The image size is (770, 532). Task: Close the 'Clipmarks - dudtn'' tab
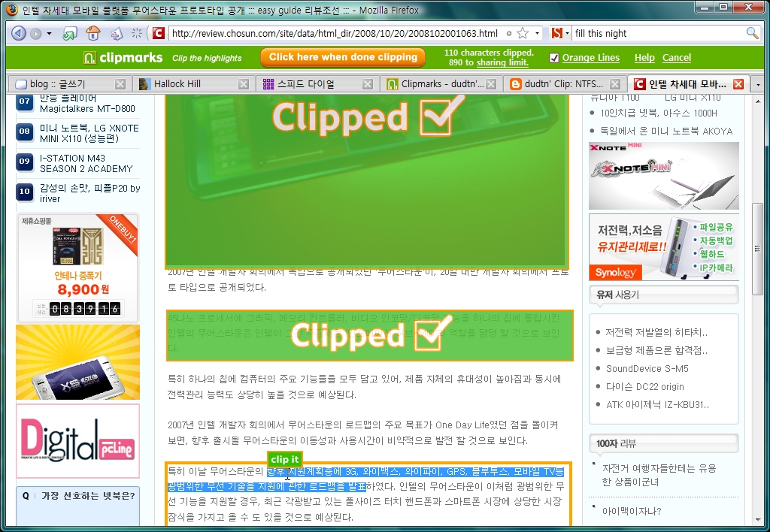[x=491, y=84]
